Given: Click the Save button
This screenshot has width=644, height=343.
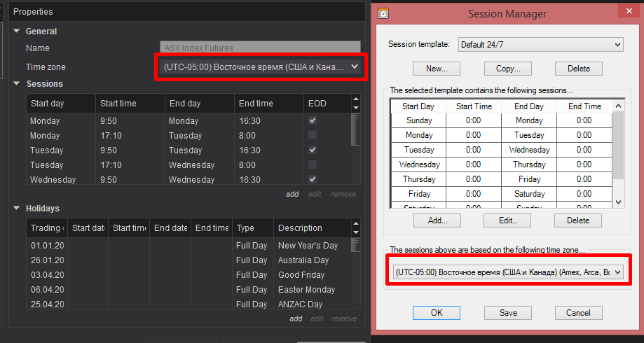Looking at the screenshot, I should tap(508, 313).
